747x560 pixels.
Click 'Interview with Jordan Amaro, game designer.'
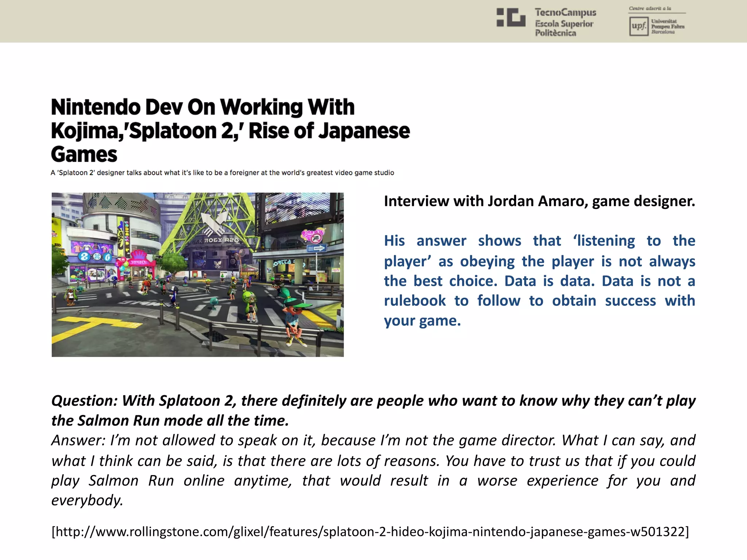point(539,201)
